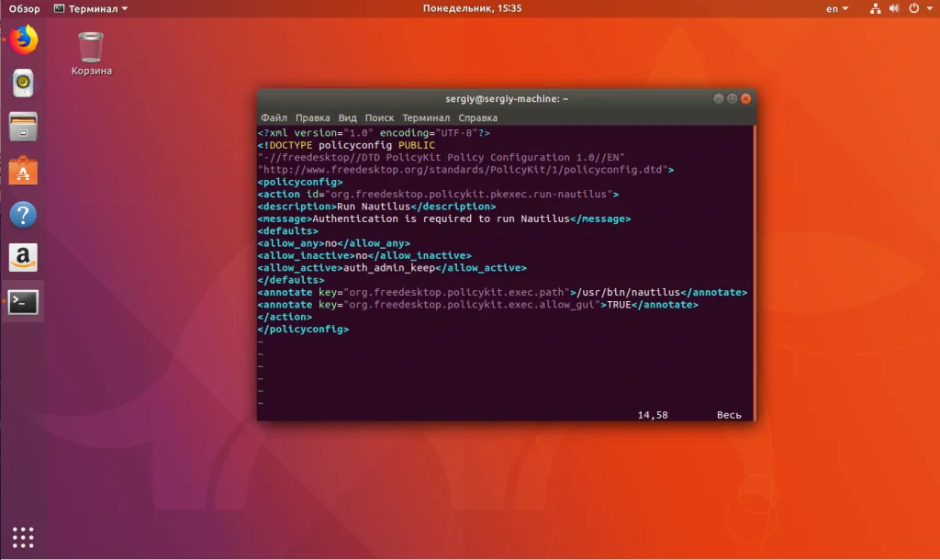Click the xml version encoding line
This screenshot has width=940, height=560.
click(x=375, y=132)
